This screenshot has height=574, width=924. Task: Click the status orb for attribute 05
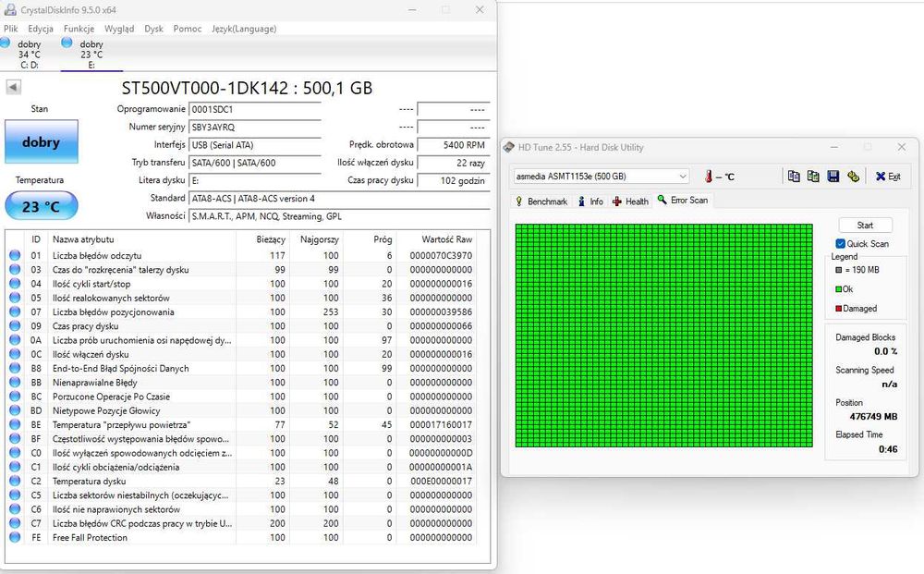(16, 298)
